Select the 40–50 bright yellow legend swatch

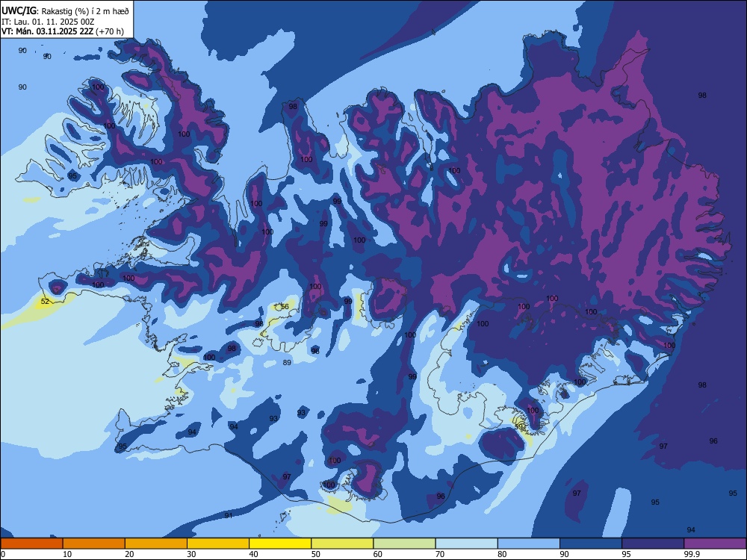pos(280,544)
